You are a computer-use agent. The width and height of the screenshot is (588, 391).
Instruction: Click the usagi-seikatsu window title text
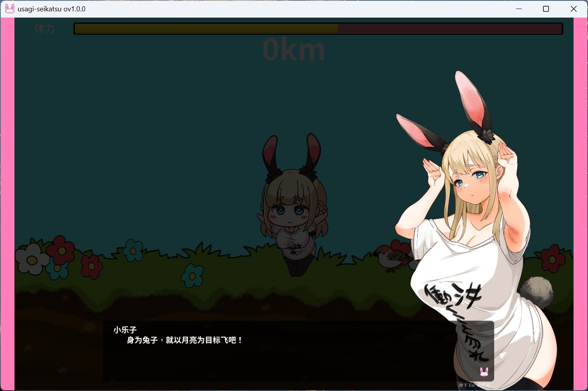[51, 9]
